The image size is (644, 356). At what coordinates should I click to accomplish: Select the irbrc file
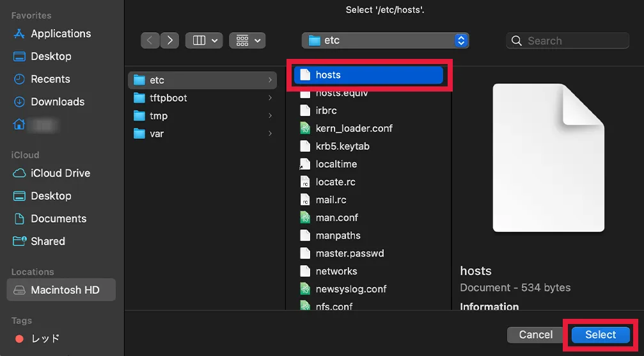(368, 111)
